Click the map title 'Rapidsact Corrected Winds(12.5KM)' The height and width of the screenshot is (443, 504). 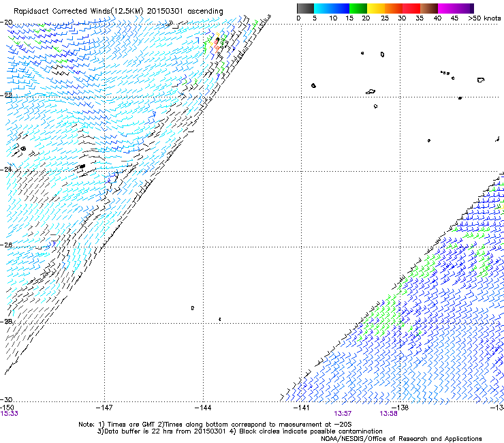coord(78,12)
